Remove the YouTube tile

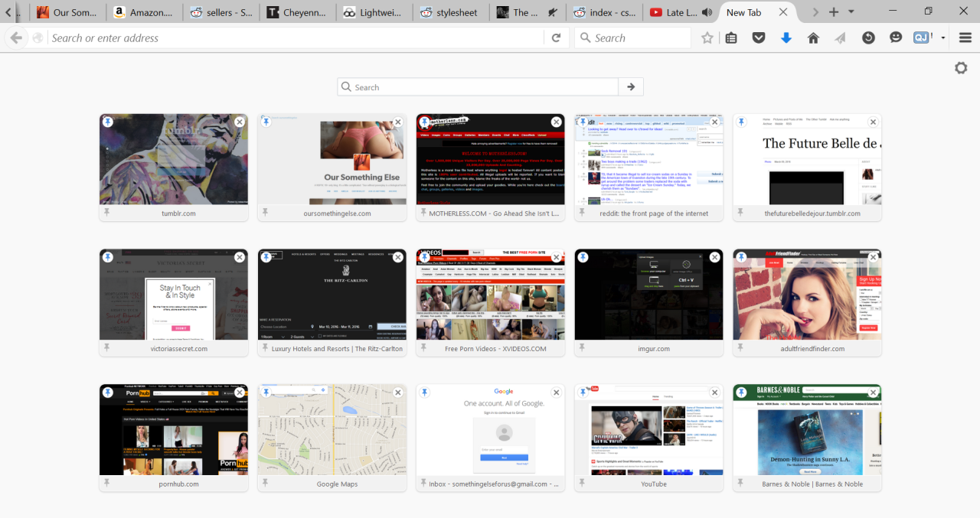tap(715, 393)
